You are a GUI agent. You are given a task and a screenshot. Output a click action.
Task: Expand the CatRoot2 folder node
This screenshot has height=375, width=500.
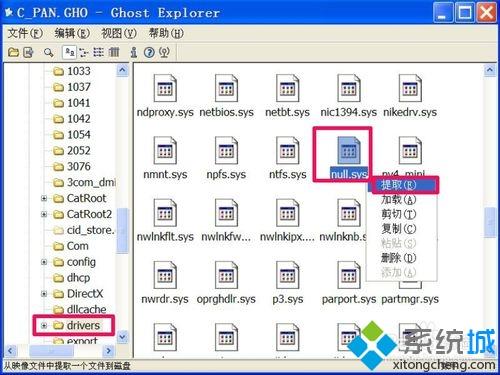pos(44,214)
